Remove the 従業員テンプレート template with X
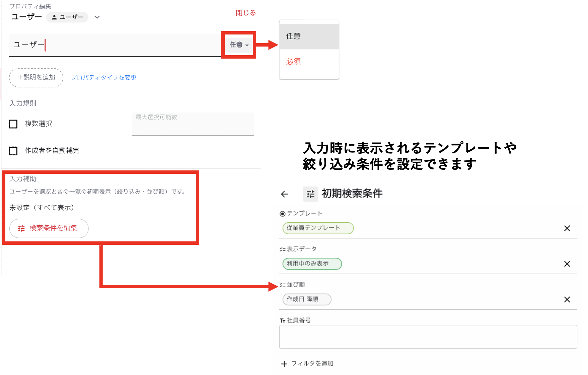 [567, 228]
